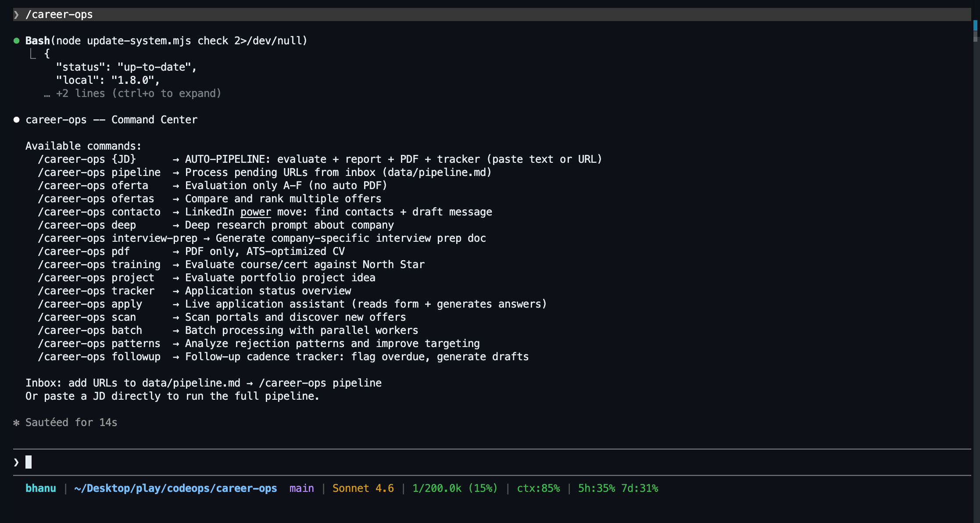Screen dimensions: 980x523
Task: Click '/career-ops pipeline' command in the list
Action: coord(99,172)
